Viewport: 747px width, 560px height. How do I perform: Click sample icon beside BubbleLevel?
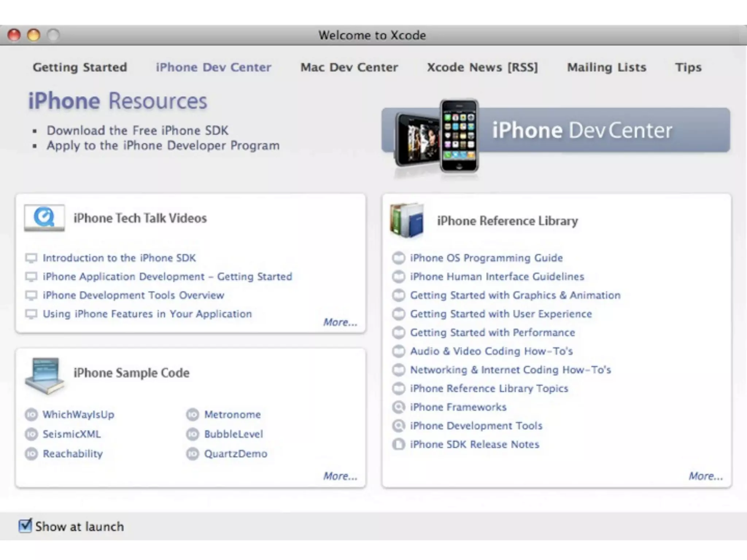193,434
